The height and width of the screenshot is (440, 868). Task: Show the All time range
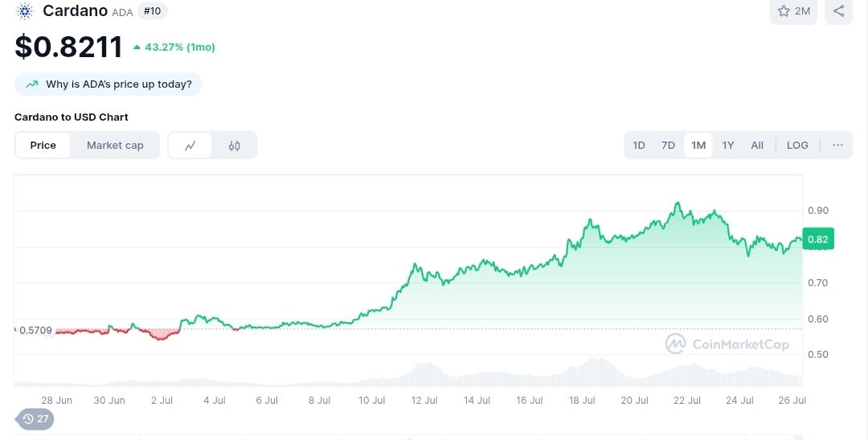click(x=757, y=146)
